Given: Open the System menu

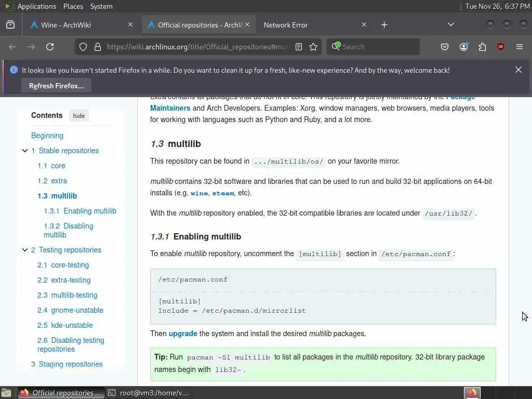Looking at the screenshot, I should tap(101, 6).
